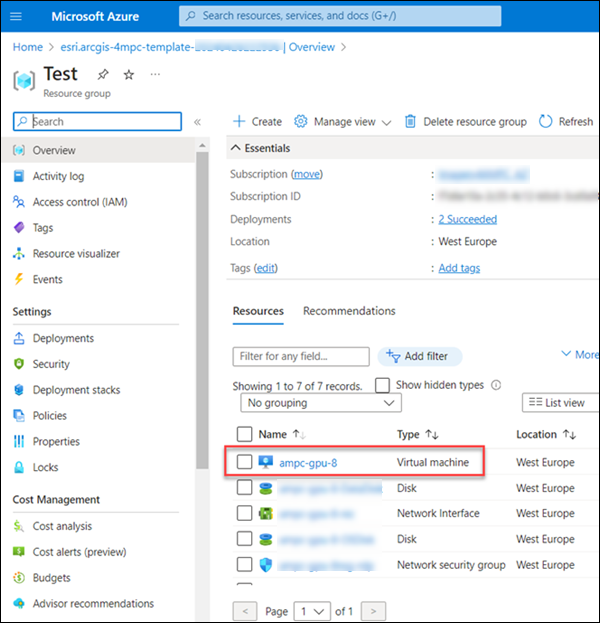
Task: Go to the previous page arrow
Action: pos(245,611)
